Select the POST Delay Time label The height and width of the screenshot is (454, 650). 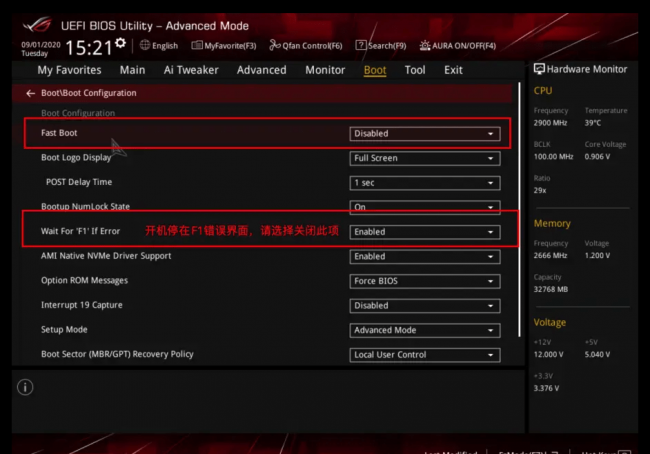[79, 182]
